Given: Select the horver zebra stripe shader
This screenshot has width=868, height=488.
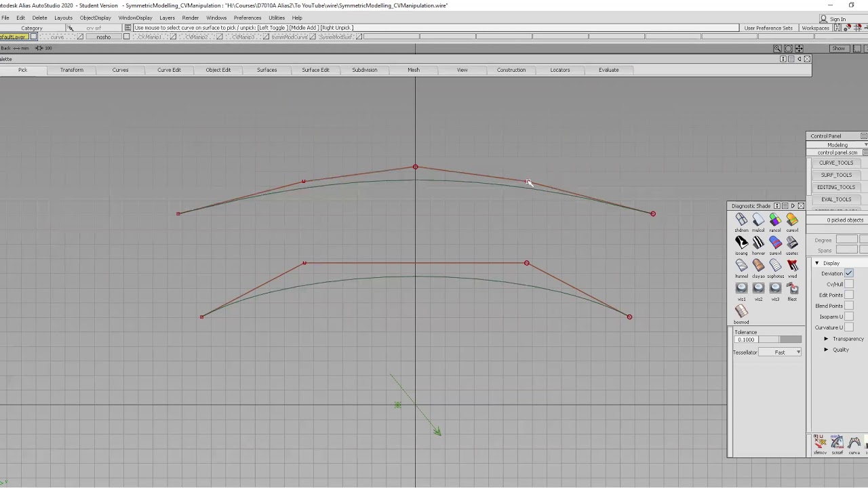Looking at the screenshot, I should coord(758,243).
